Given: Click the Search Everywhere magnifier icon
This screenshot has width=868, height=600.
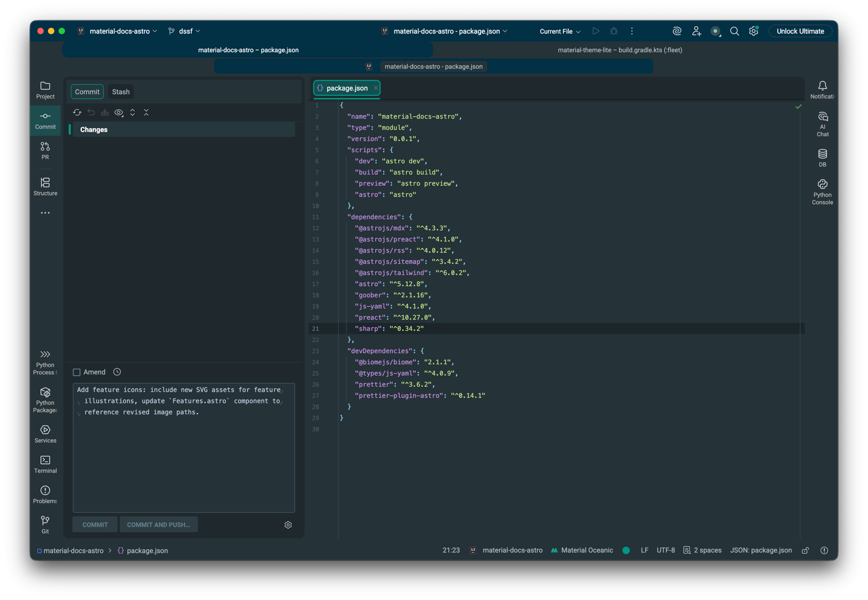Looking at the screenshot, I should (x=734, y=31).
